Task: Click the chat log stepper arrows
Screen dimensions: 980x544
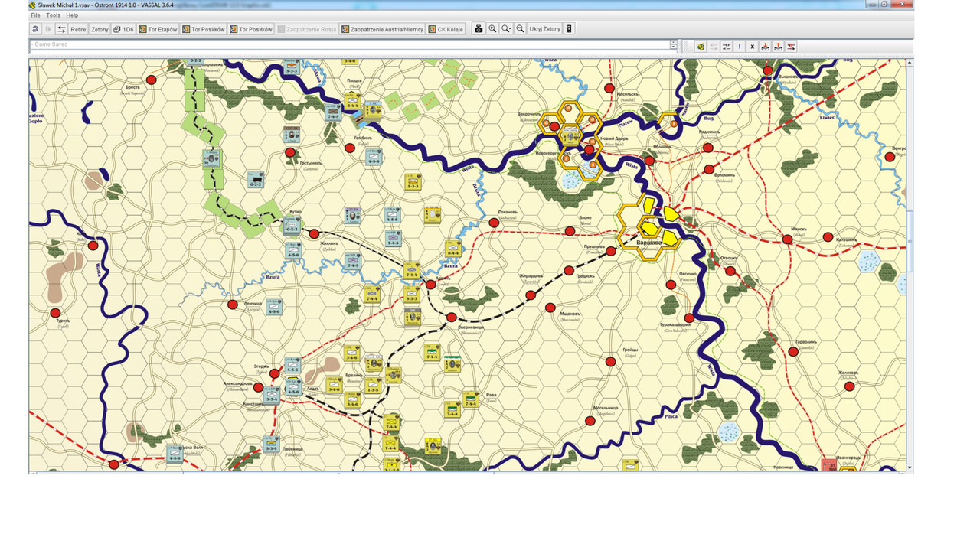Action: pyautogui.click(x=674, y=45)
